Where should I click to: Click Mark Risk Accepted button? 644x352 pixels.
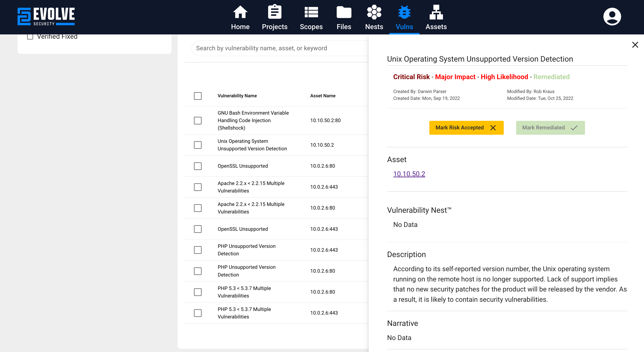pyautogui.click(x=466, y=128)
